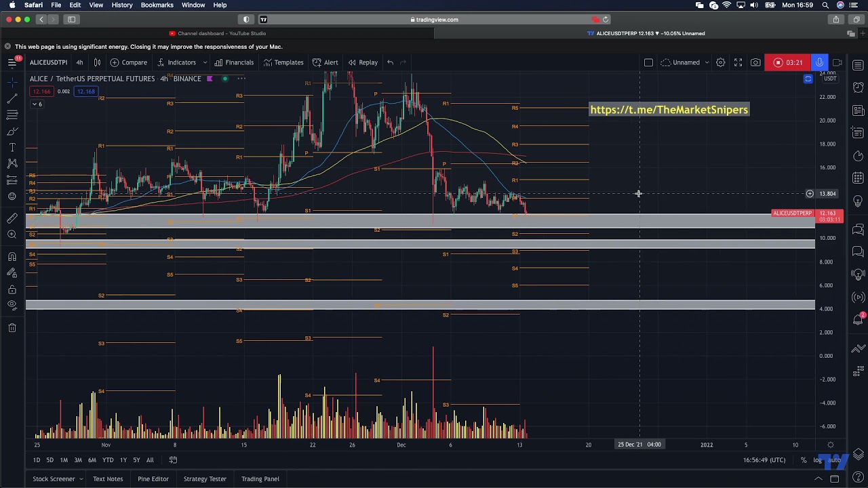Expand the Stock Screener dropdown arrow

tap(81, 479)
